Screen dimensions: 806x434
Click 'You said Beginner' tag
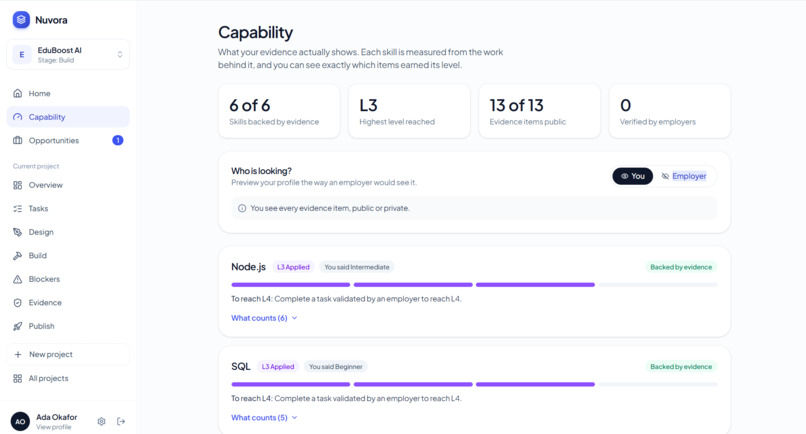tap(336, 367)
